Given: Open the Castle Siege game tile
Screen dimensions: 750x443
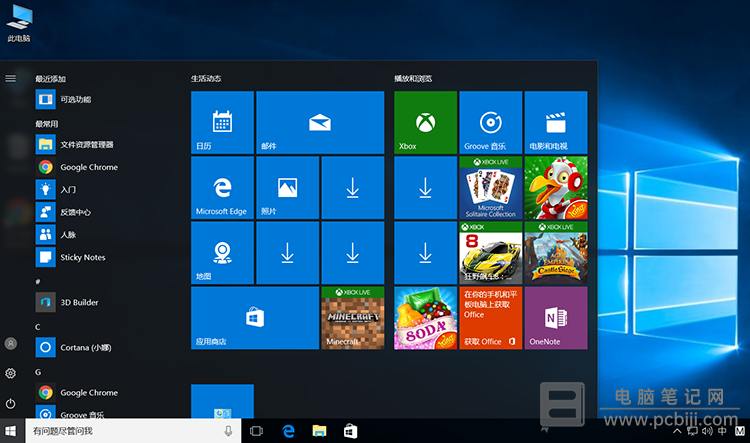Looking at the screenshot, I should (556, 253).
